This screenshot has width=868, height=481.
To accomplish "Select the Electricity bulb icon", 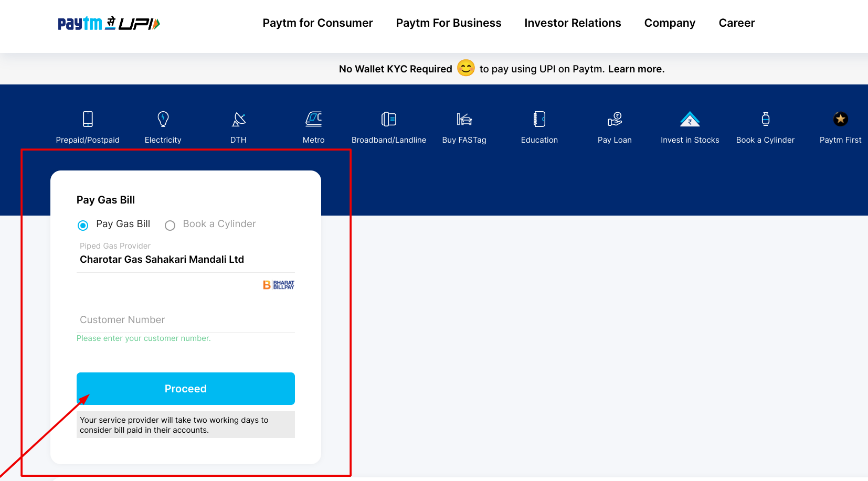I will click(163, 119).
